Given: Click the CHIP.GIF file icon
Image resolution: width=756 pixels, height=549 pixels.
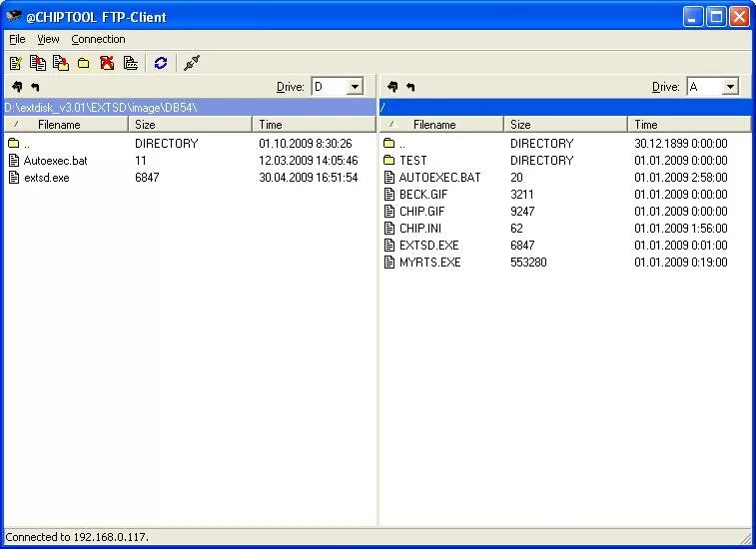Looking at the screenshot, I should pos(389,212).
